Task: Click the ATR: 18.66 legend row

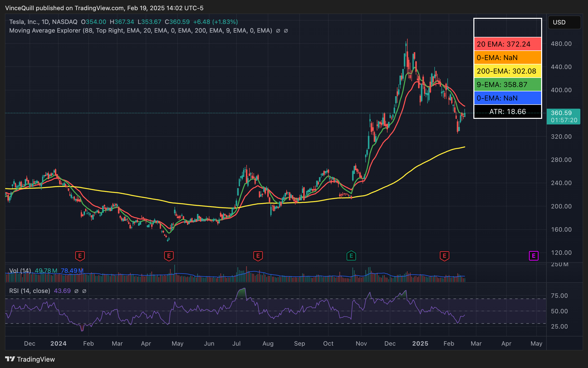Action: point(507,111)
